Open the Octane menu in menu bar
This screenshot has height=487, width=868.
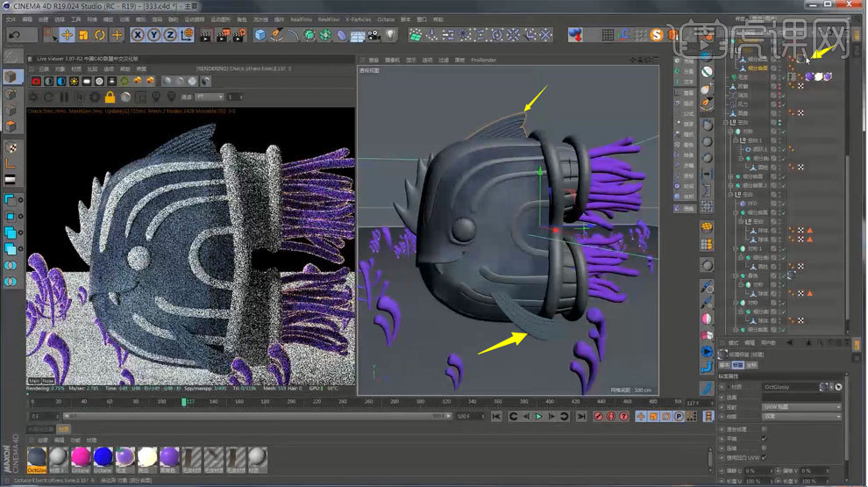click(384, 18)
